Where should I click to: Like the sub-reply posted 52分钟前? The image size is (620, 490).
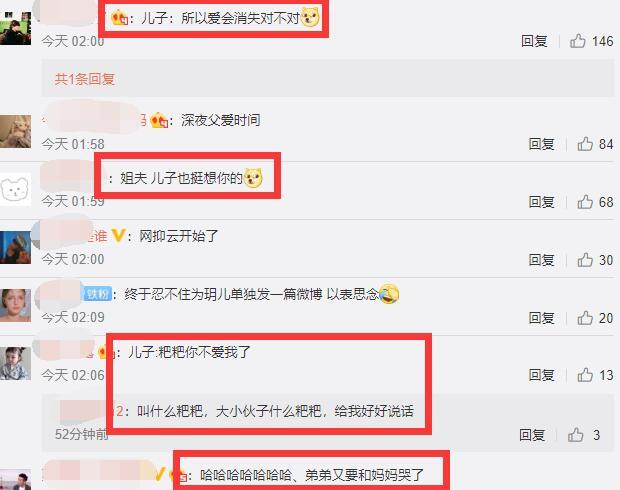(575, 435)
